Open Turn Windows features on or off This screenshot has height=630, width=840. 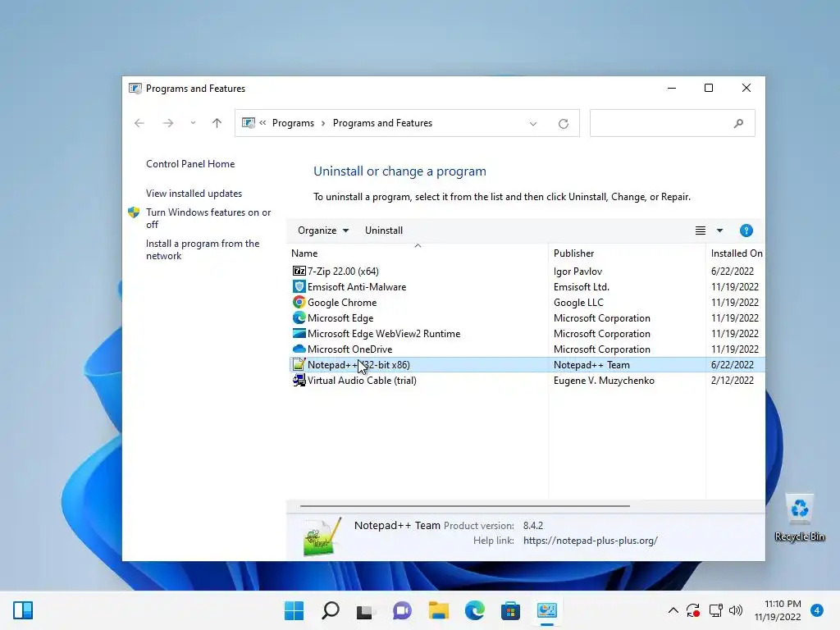(x=208, y=218)
